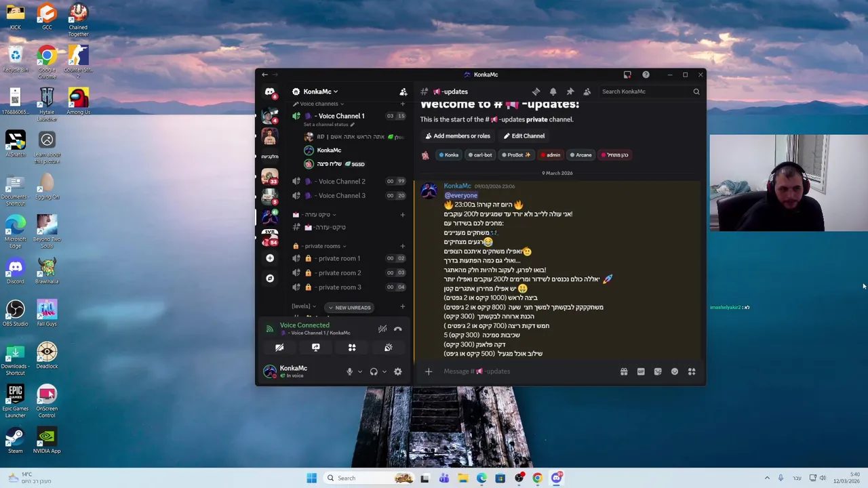Select the Arcane role tag
The height and width of the screenshot is (488, 868).
(580, 155)
